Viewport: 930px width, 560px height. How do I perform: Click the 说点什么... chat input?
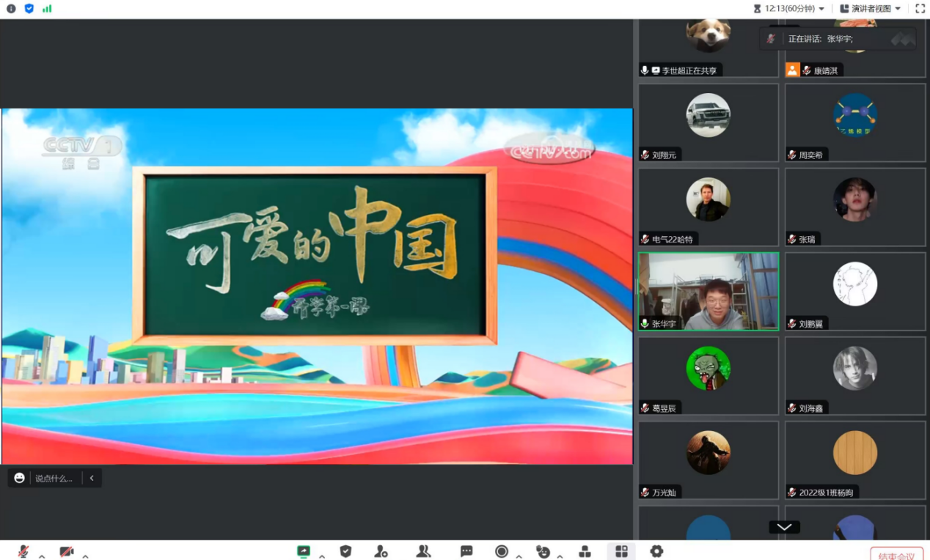[x=54, y=479]
